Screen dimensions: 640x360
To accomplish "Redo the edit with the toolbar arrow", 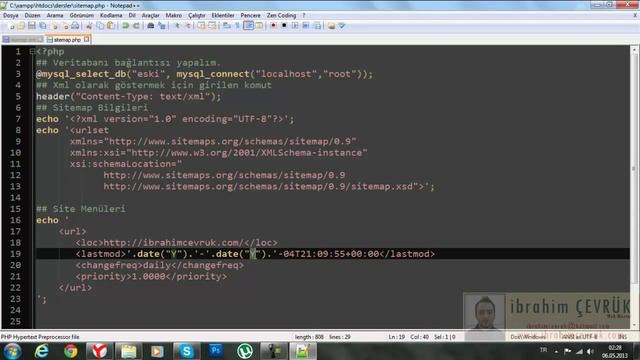I will pyautogui.click(x=136, y=26).
